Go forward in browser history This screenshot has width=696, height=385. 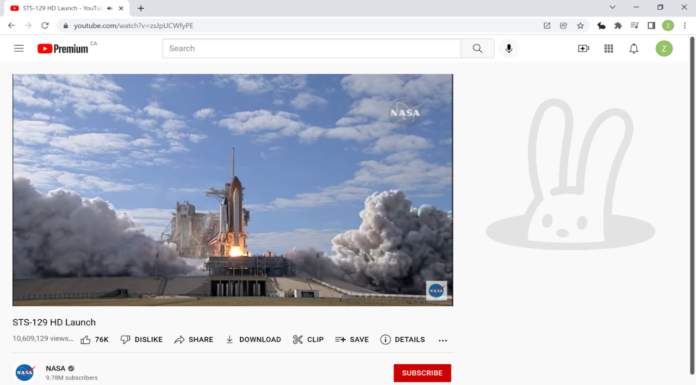click(x=28, y=26)
